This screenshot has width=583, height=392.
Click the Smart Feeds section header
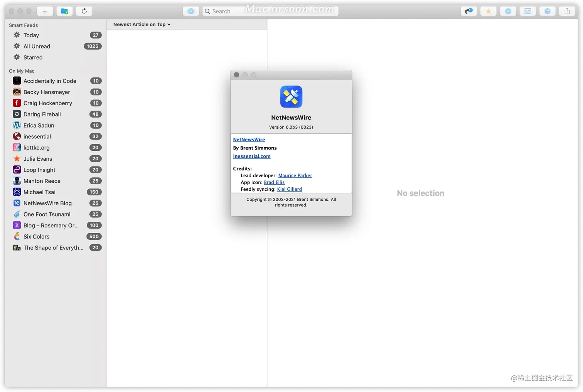[x=24, y=25]
